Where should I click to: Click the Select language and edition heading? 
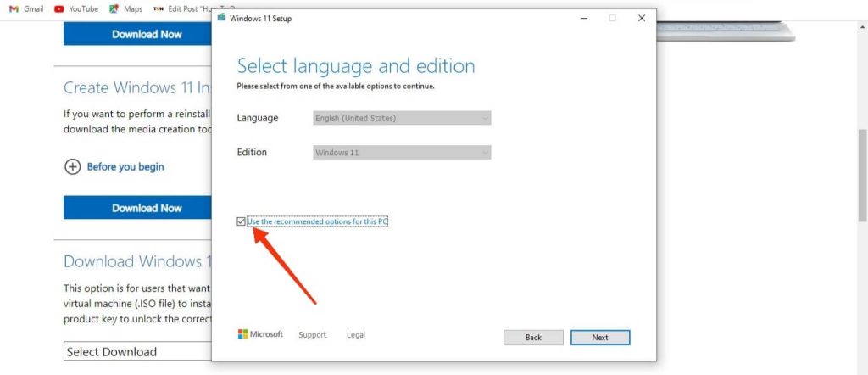pyautogui.click(x=356, y=66)
